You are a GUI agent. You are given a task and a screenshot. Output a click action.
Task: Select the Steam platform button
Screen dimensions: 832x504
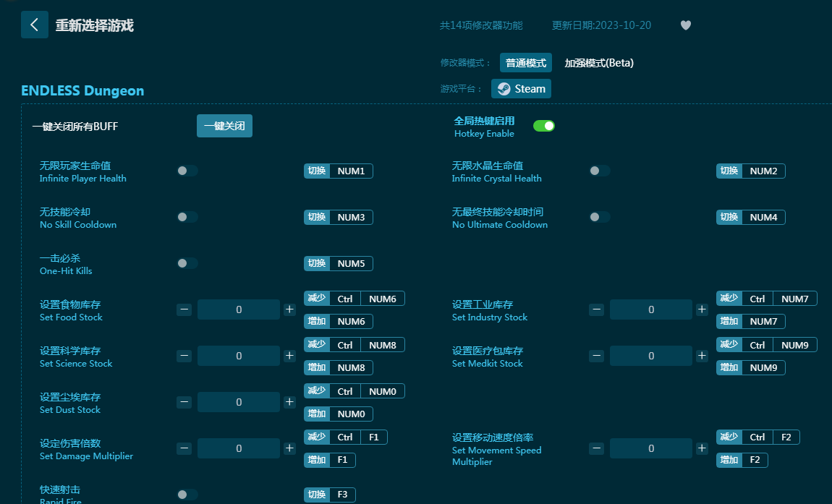521,89
